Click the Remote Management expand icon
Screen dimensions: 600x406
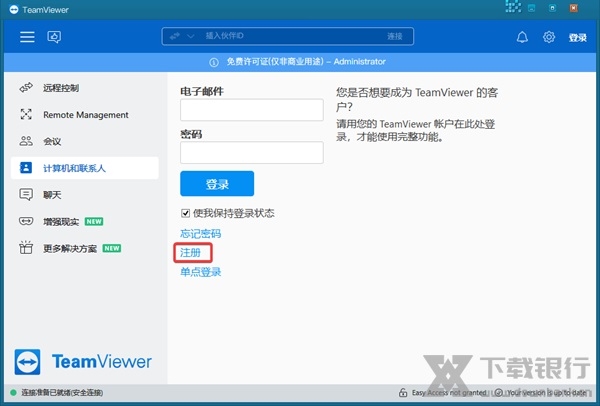click(x=26, y=114)
